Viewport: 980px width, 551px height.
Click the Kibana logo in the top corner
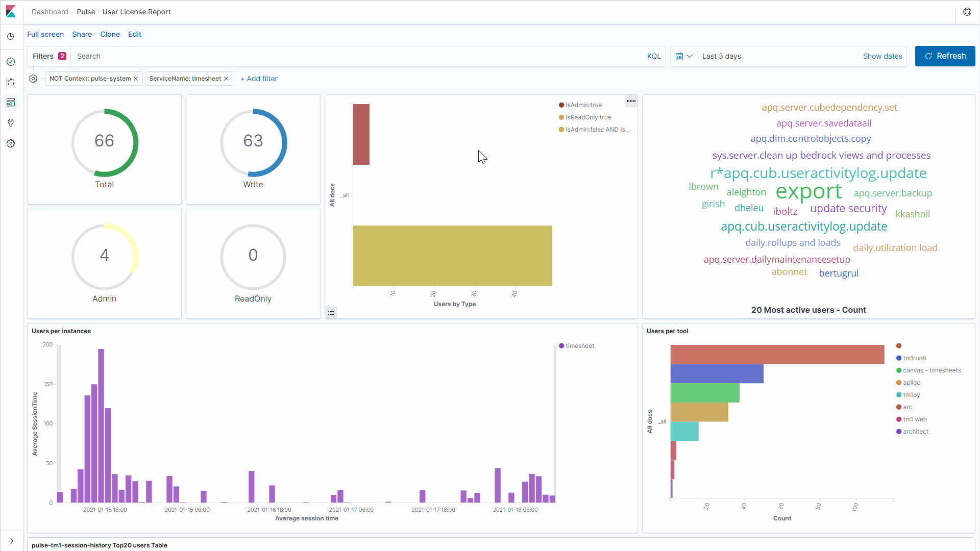click(11, 11)
